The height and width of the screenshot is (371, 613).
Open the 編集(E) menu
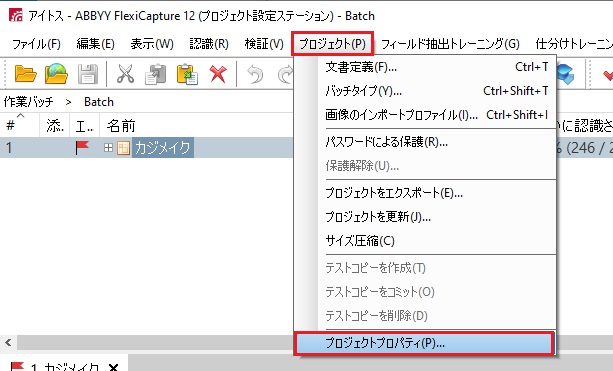pyautogui.click(x=95, y=44)
